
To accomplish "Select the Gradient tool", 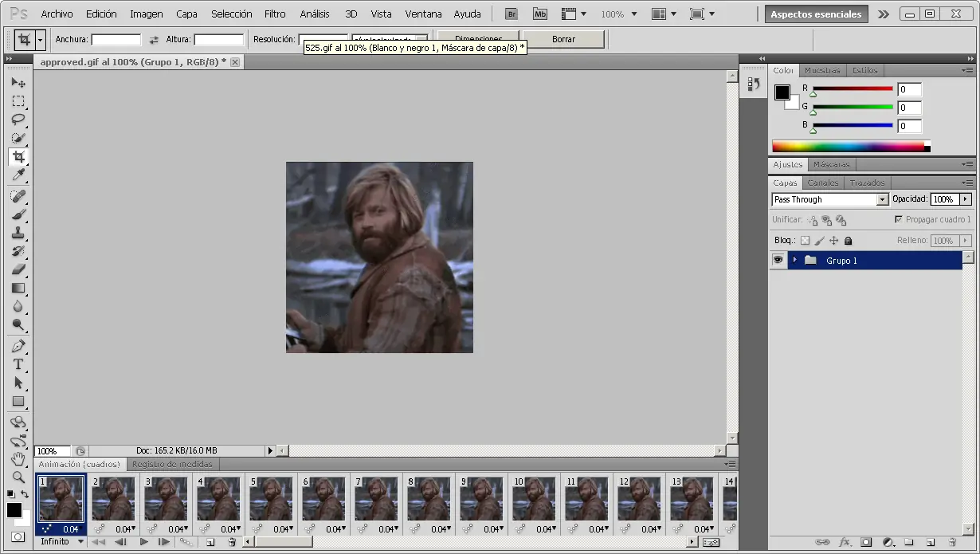I will pyautogui.click(x=18, y=288).
